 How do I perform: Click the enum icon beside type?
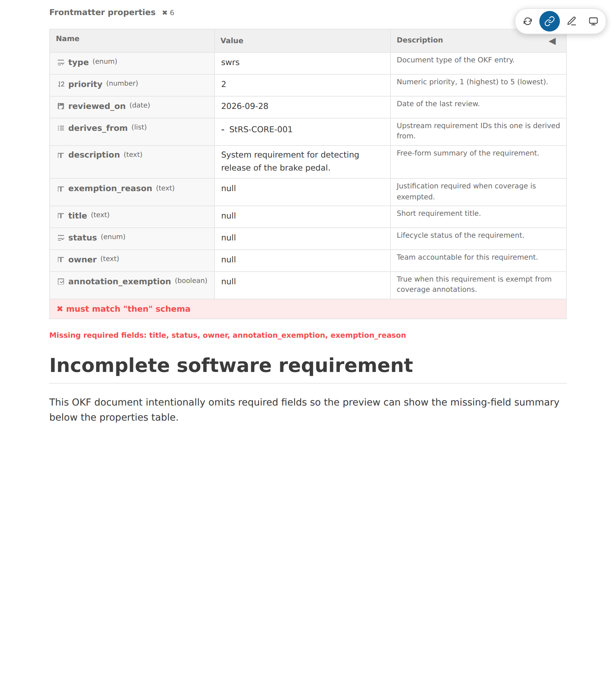[61, 62]
